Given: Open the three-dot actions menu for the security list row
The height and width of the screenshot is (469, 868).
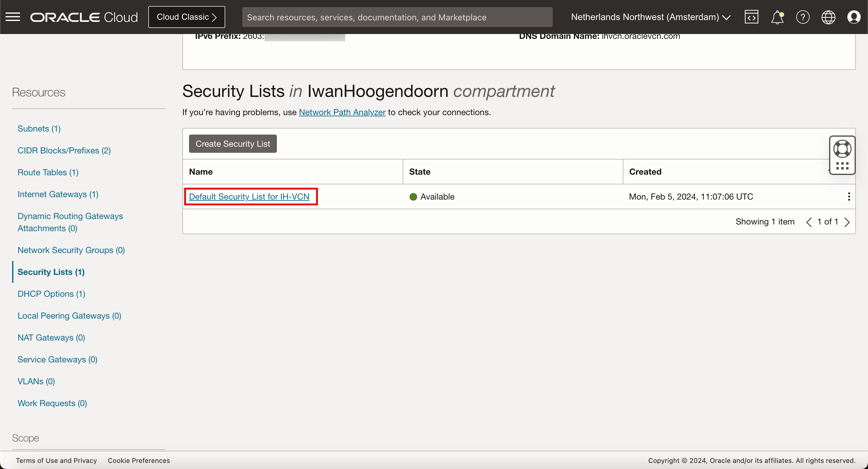Looking at the screenshot, I should pos(849,197).
